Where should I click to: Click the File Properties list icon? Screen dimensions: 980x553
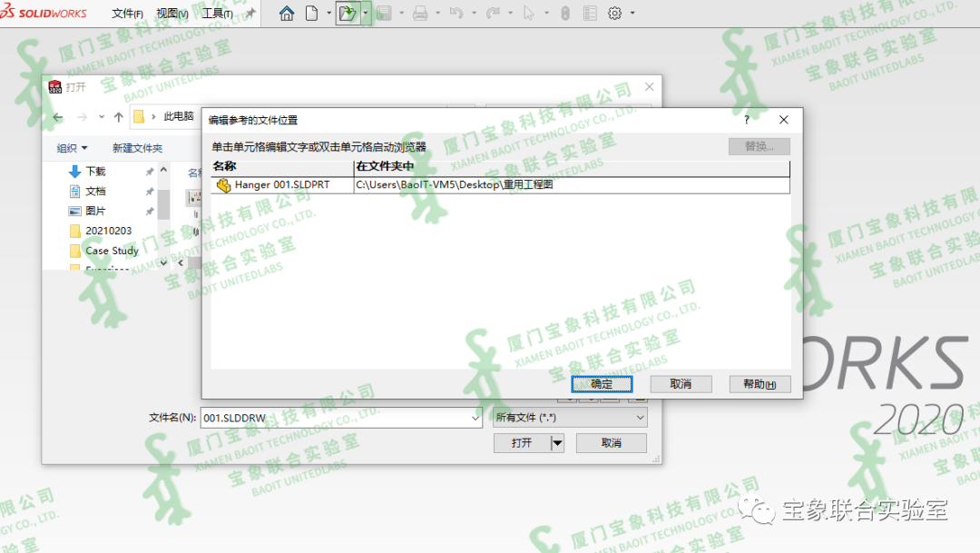[590, 13]
